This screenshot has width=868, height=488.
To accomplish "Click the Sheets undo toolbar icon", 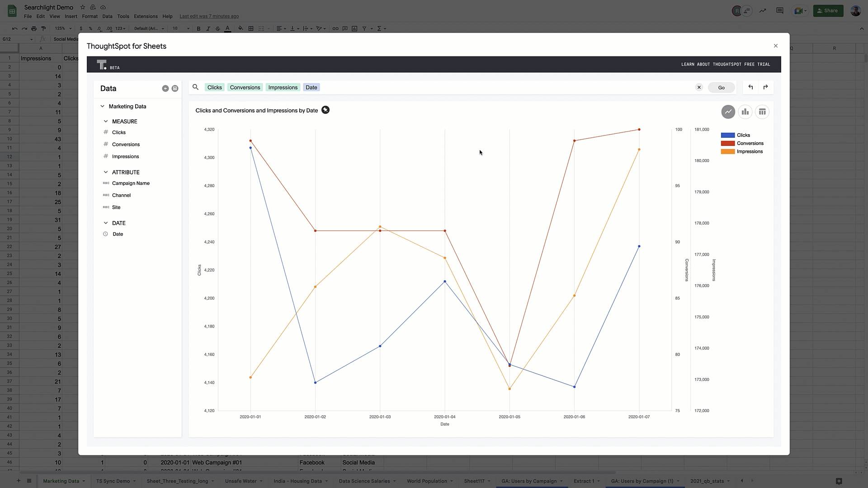I will tap(15, 28).
